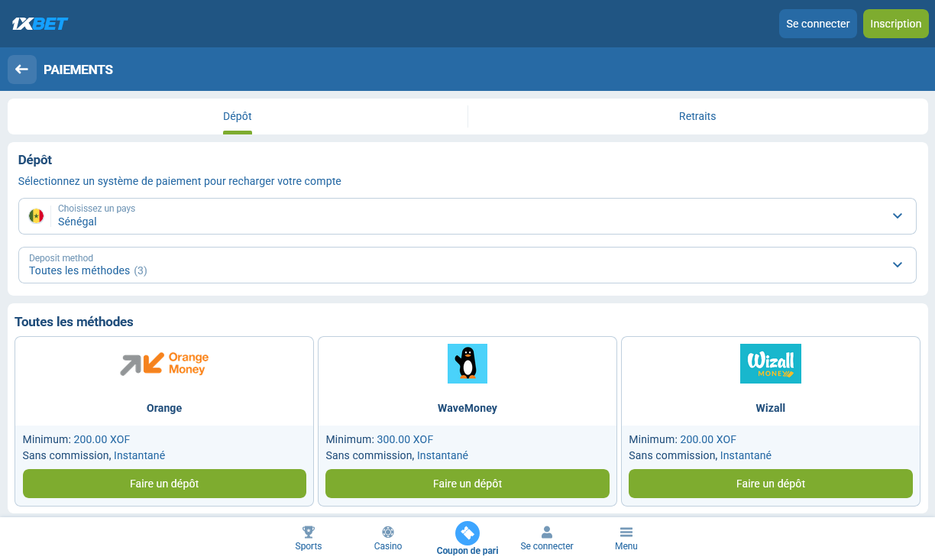
Task: Click the Sports label in bottom bar
Action: click(309, 546)
